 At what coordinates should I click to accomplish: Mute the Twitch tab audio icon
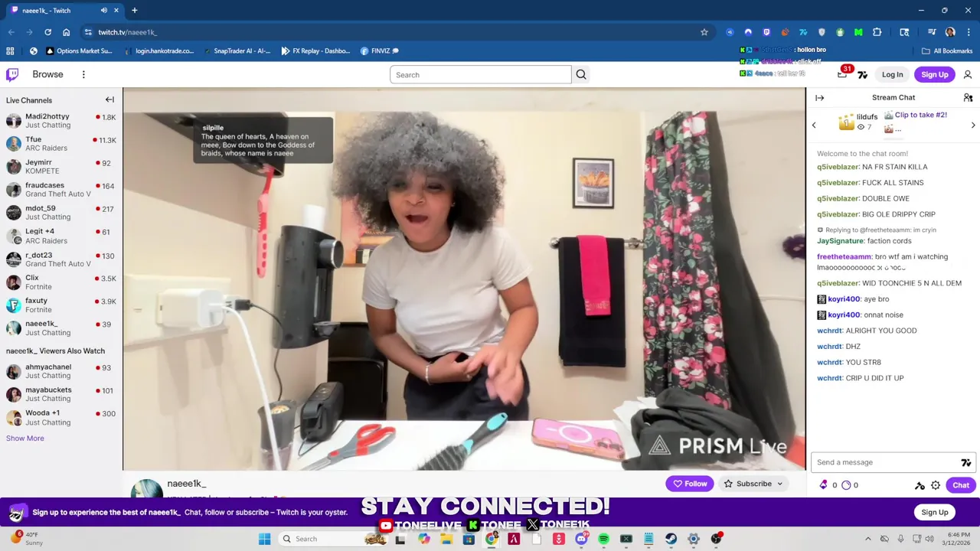tap(103, 10)
